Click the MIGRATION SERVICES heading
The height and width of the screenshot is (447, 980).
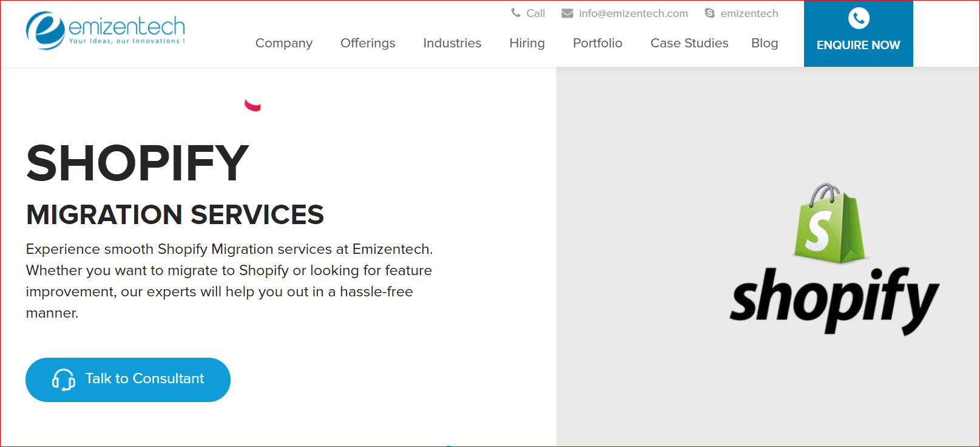point(175,214)
